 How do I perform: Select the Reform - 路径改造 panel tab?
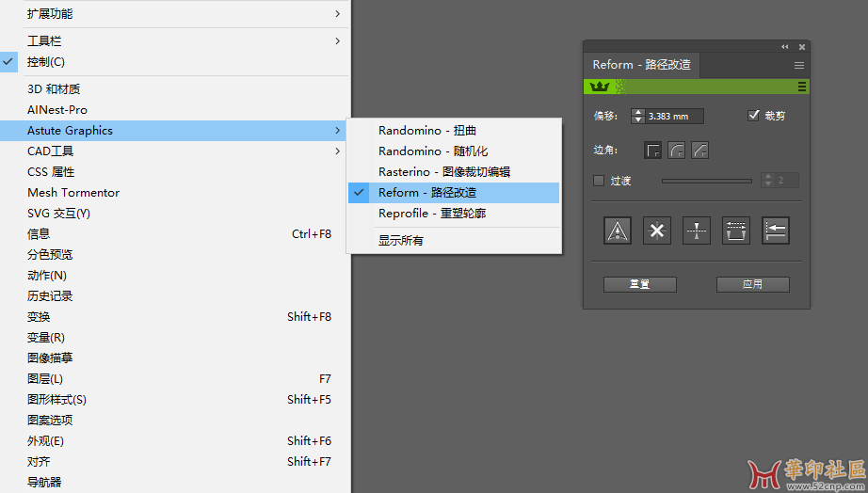642,65
